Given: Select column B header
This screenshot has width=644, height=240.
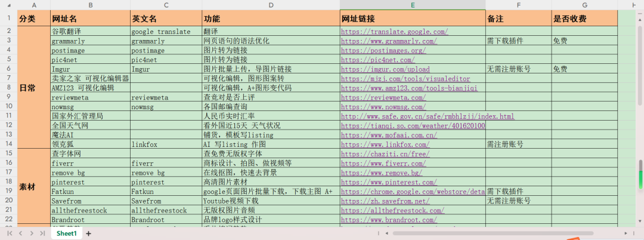Looking at the screenshot, I should click(91, 5).
